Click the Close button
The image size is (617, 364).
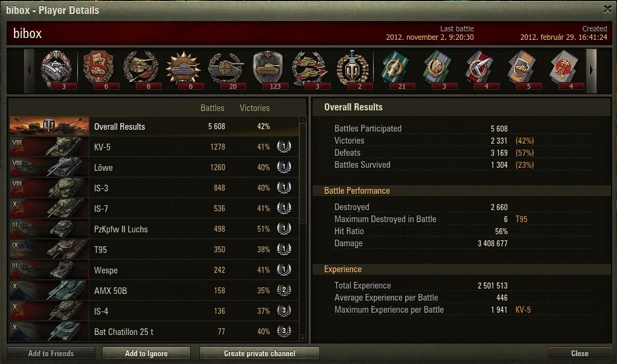click(579, 353)
